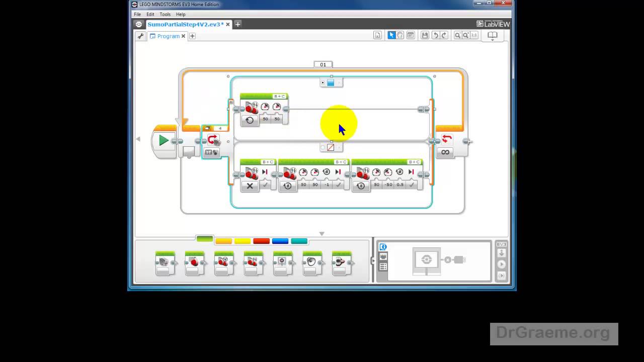644x362 pixels.
Task: Open mode selector of top Move Tank block
Action: point(250,120)
